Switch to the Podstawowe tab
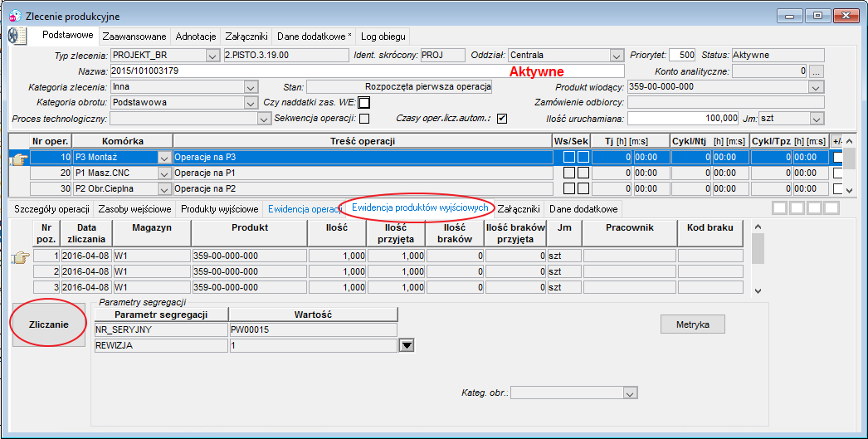 67,35
